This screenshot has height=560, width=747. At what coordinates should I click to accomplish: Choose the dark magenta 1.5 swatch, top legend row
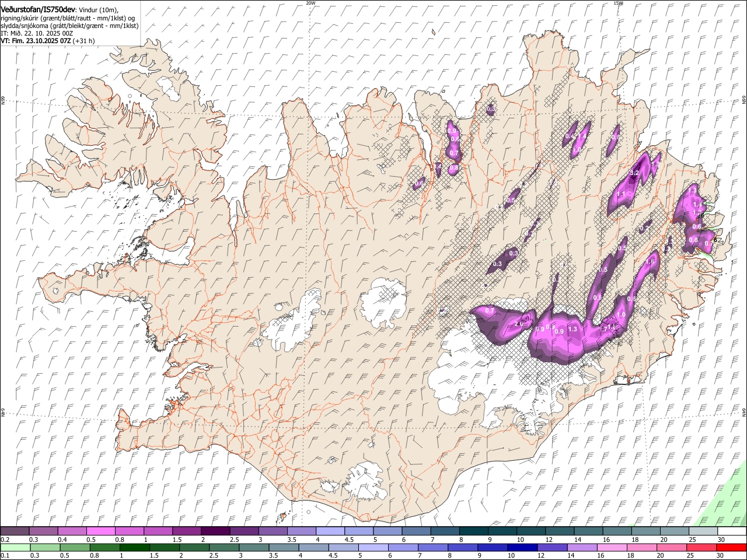pyautogui.click(x=186, y=531)
